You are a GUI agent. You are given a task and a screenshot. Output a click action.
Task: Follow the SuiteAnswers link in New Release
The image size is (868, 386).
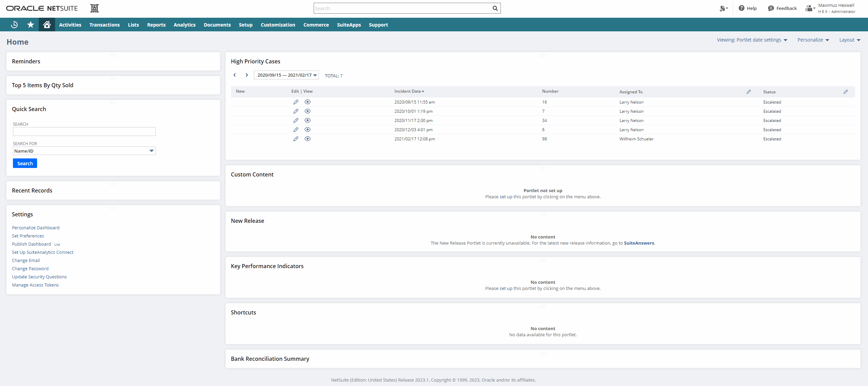pyautogui.click(x=639, y=243)
